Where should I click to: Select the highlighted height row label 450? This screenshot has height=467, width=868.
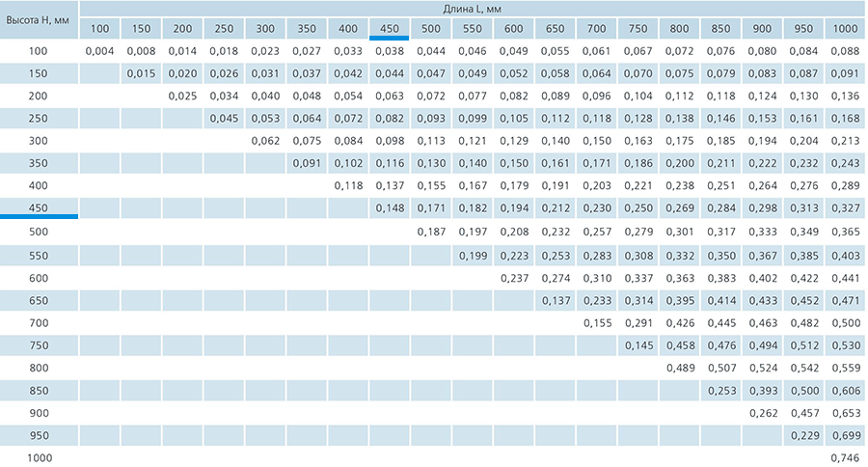click(39, 208)
